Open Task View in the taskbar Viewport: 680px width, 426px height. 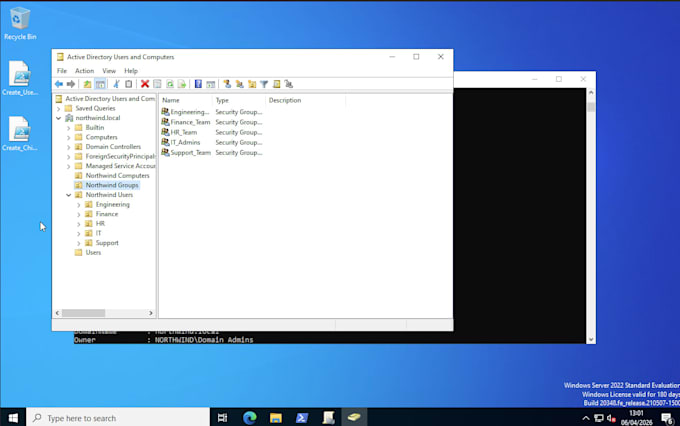click(x=222, y=418)
